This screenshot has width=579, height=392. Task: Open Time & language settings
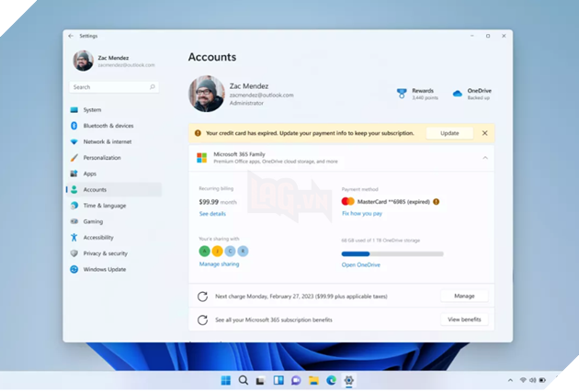tap(114, 206)
